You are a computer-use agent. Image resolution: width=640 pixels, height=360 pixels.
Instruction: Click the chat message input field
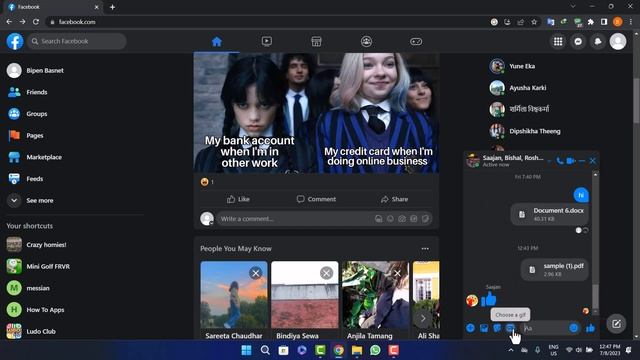coord(545,328)
